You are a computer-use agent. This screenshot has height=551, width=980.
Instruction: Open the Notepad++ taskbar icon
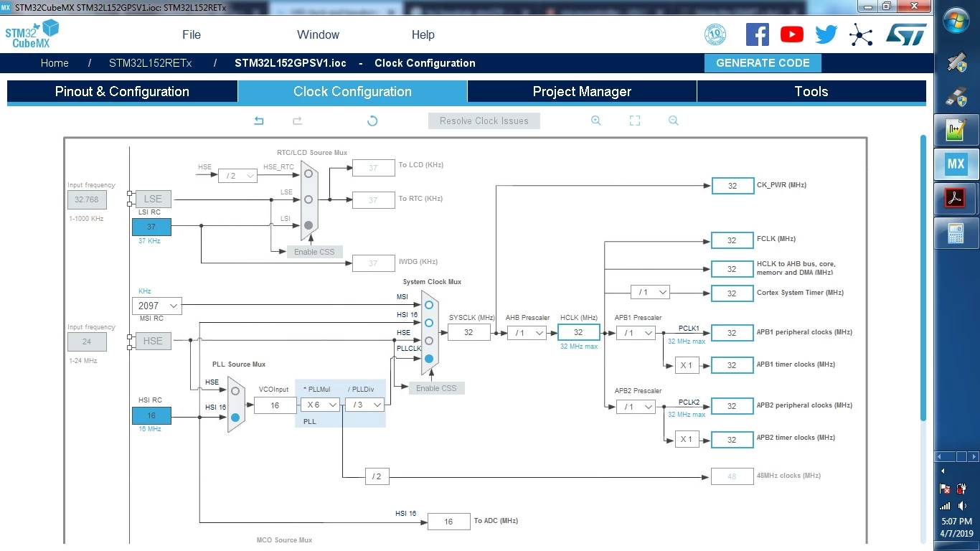coord(956,130)
